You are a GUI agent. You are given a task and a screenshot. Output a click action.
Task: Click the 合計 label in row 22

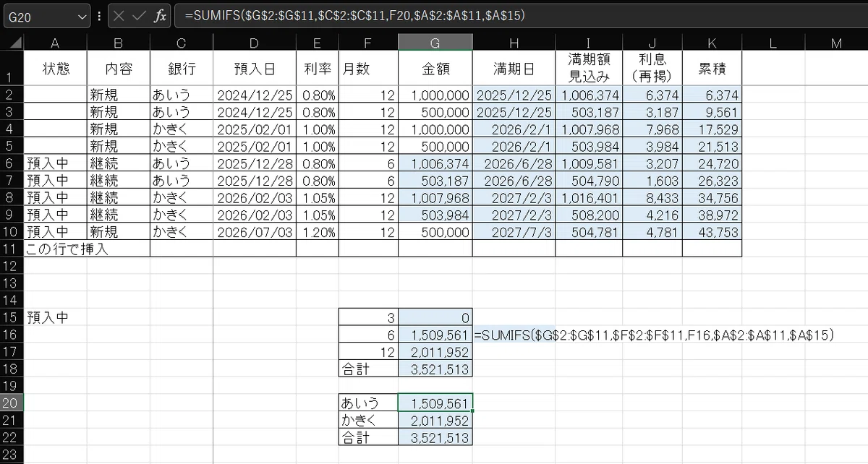[x=367, y=438]
